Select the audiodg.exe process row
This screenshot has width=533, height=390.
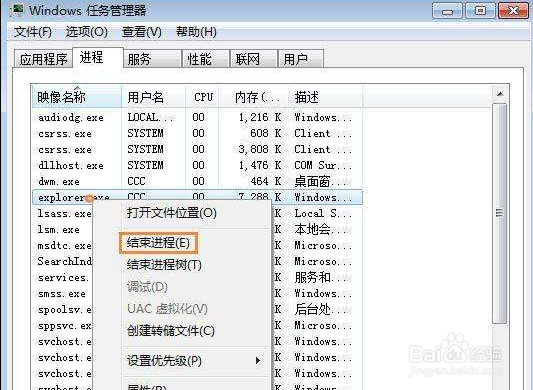[x=197, y=118]
